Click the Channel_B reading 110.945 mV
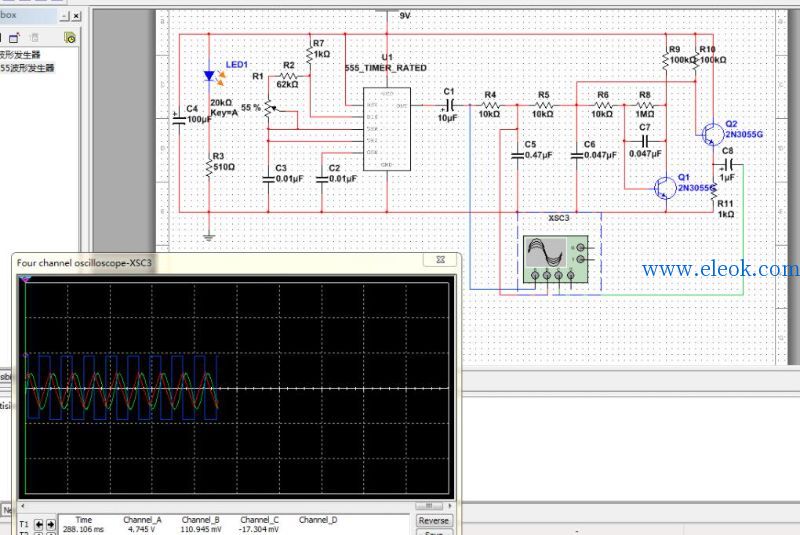This screenshot has height=535, width=800. [x=201, y=530]
